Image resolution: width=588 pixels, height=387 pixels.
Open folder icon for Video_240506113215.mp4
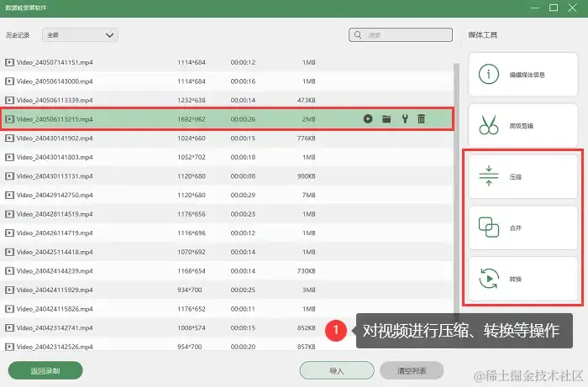click(386, 119)
